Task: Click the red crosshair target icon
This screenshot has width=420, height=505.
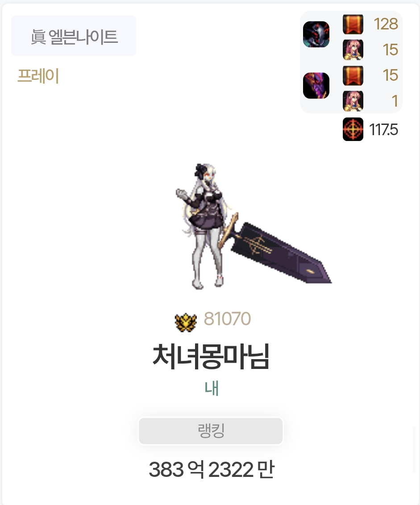Action: (x=353, y=129)
